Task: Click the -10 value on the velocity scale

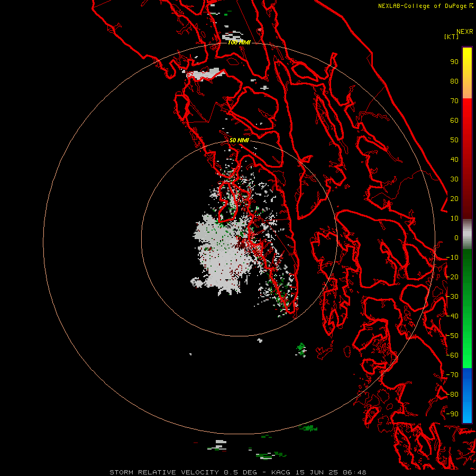Action: tap(452, 258)
